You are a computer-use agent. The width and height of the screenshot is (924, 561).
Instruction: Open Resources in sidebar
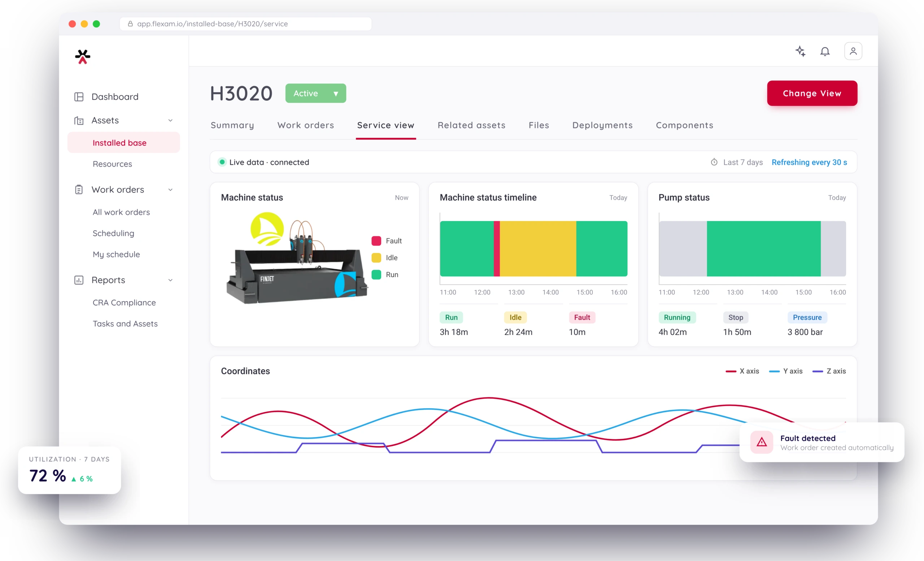(112, 164)
